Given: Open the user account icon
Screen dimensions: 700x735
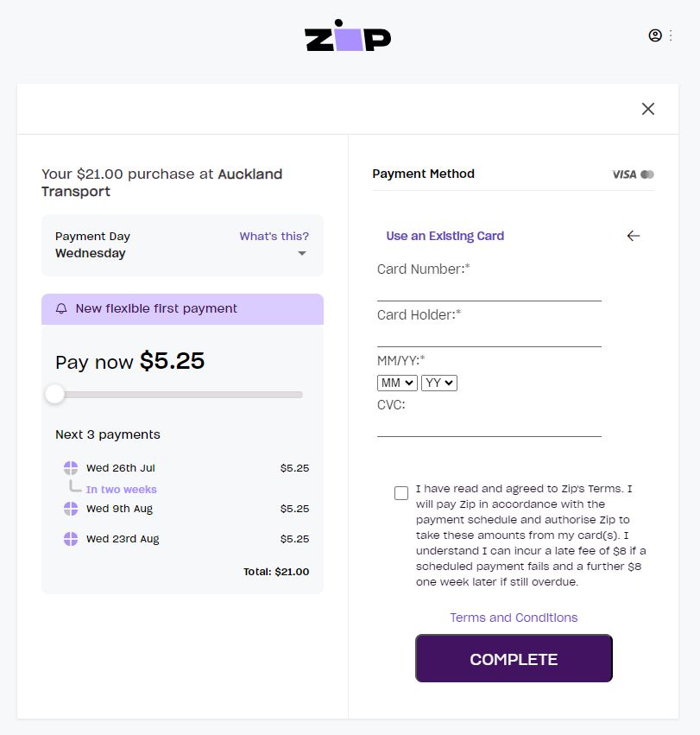Looking at the screenshot, I should [654, 35].
